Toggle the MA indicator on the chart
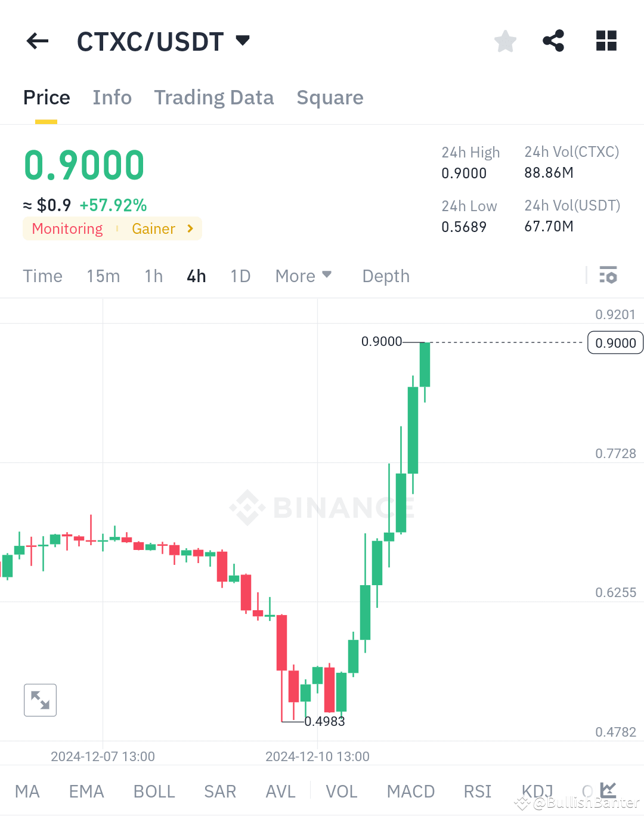The image size is (644, 816). point(27,791)
